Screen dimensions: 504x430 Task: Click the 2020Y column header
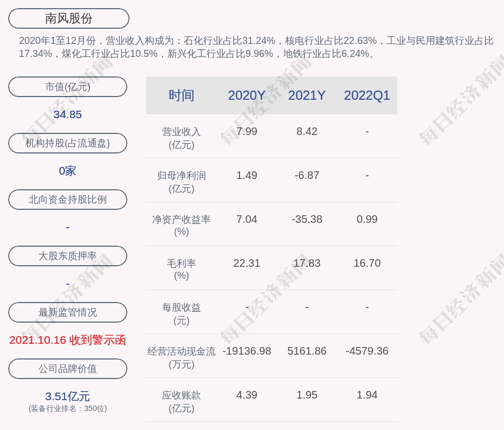click(247, 95)
